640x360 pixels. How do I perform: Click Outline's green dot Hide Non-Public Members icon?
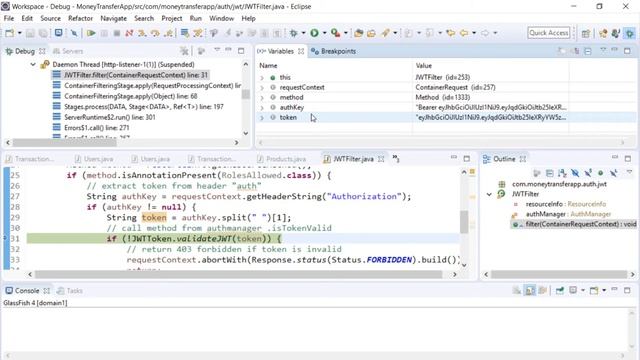click(600, 173)
